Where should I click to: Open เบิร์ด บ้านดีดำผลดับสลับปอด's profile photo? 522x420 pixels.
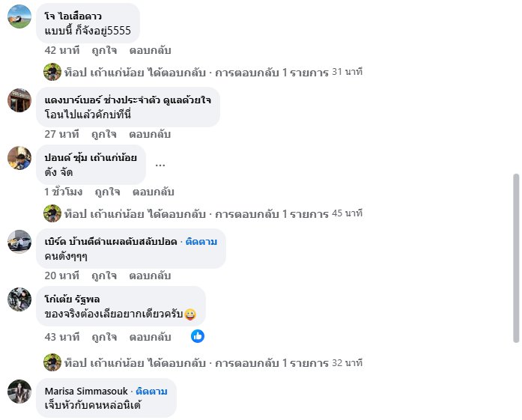19,242
